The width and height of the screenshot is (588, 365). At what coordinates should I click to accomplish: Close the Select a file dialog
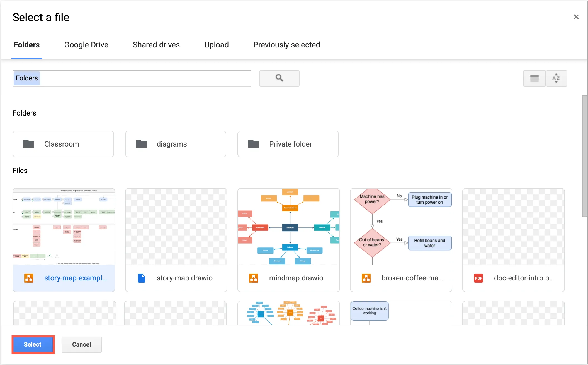tap(576, 17)
